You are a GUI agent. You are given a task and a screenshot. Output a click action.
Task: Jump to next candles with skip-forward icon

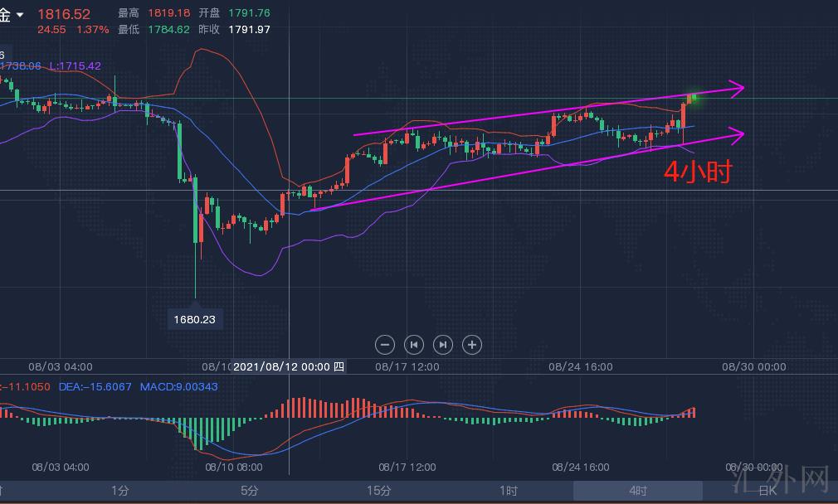pyautogui.click(x=443, y=344)
